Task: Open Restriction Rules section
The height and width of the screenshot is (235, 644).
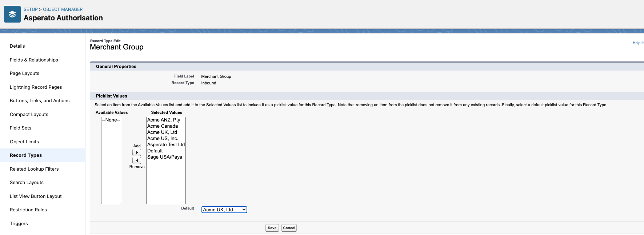Action: [28, 210]
